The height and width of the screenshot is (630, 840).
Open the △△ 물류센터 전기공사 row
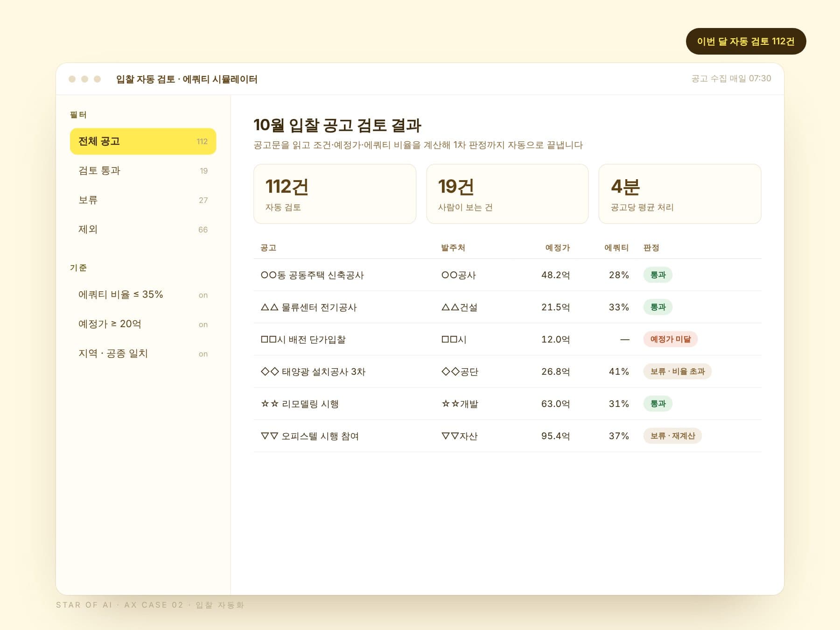point(507,307)
